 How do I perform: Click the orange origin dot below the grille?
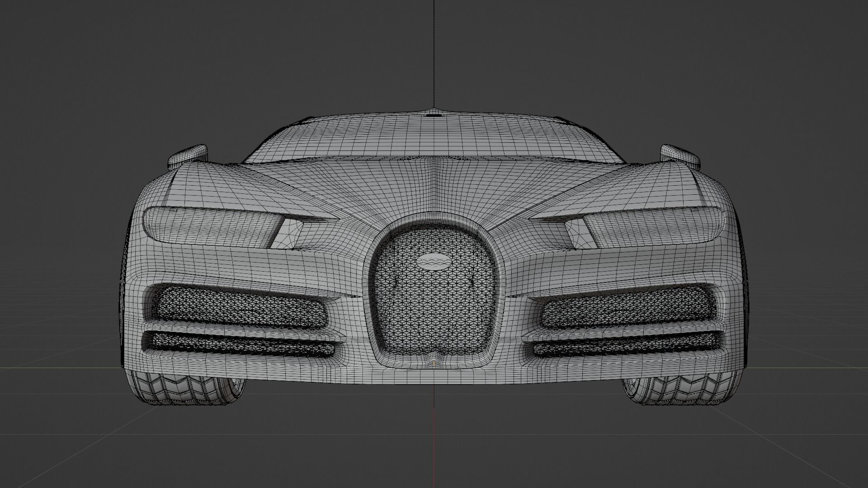[x=434, y=362]
